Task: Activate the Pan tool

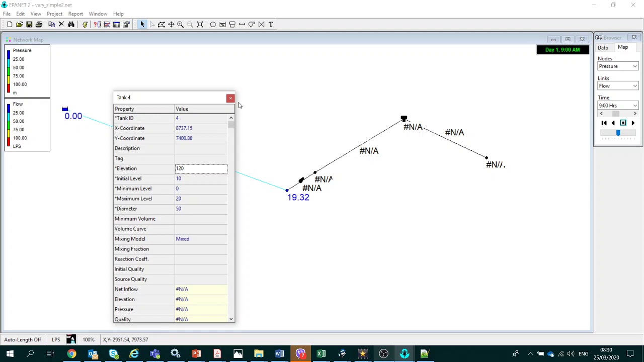Action: point(171,24)
